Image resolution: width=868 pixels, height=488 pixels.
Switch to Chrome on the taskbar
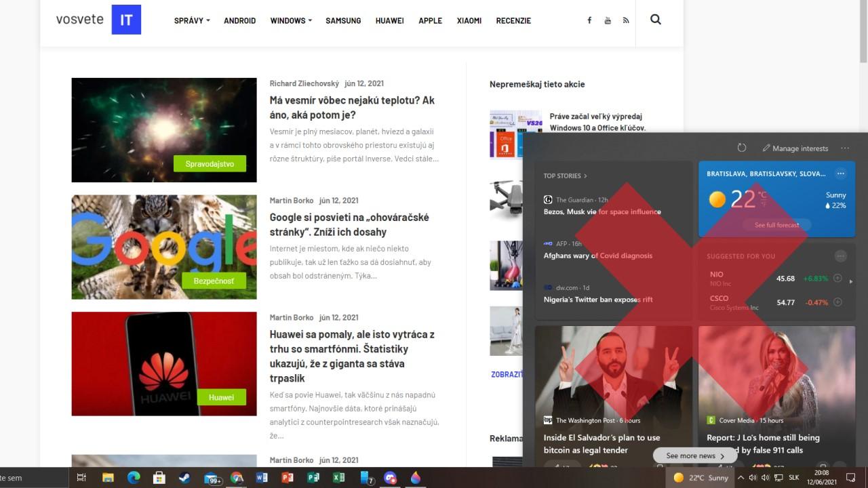click(237, 478)
